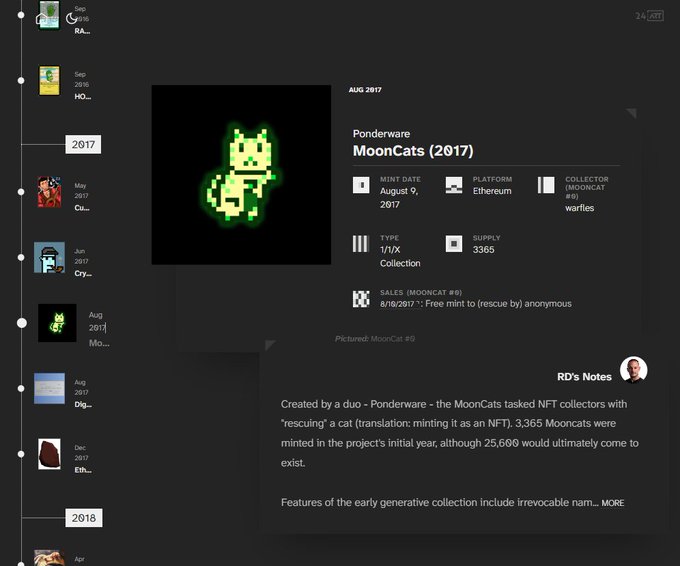Click the timeline dot beside Aug 2017 Dig...
680x566 pixels.
21,388
